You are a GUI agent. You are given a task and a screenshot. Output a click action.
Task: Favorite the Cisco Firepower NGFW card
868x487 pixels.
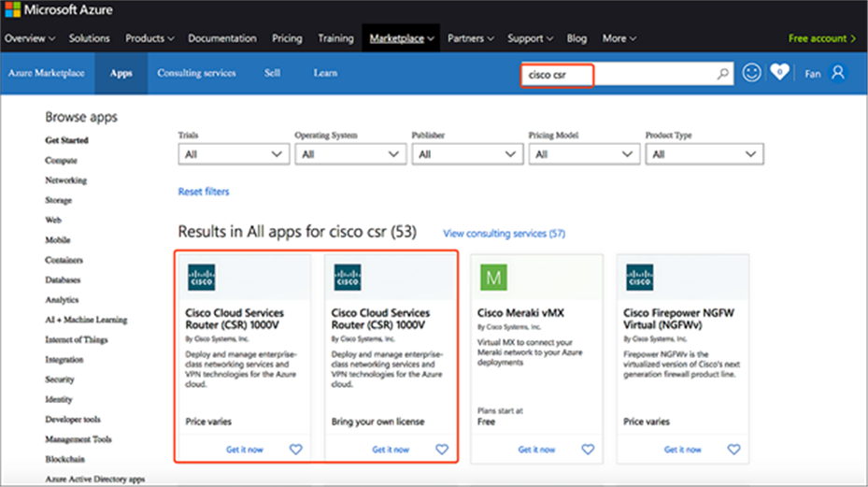734,450
